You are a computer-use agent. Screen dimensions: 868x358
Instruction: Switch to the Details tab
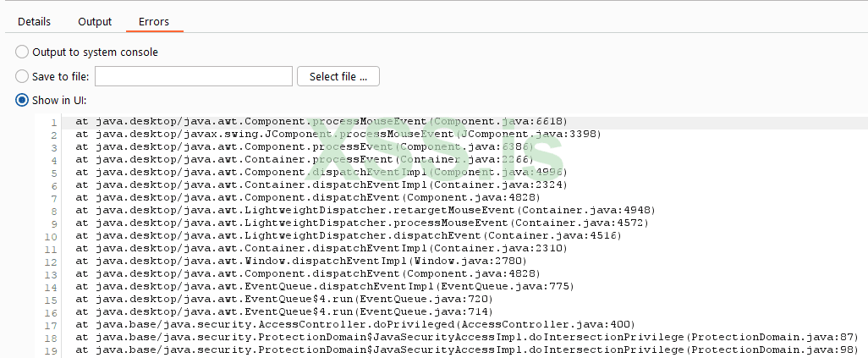click(35, 22)
